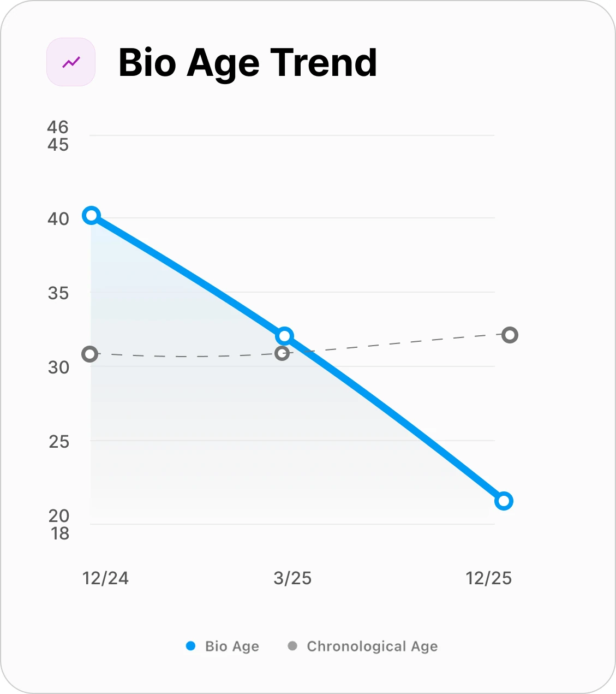Click the 25 y-axis label

coord(58,442)
